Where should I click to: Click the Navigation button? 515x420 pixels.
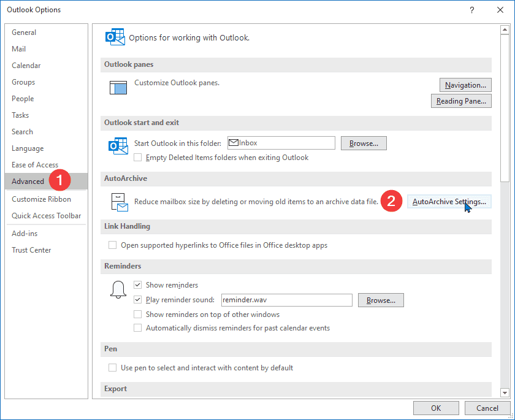(465, 85)
